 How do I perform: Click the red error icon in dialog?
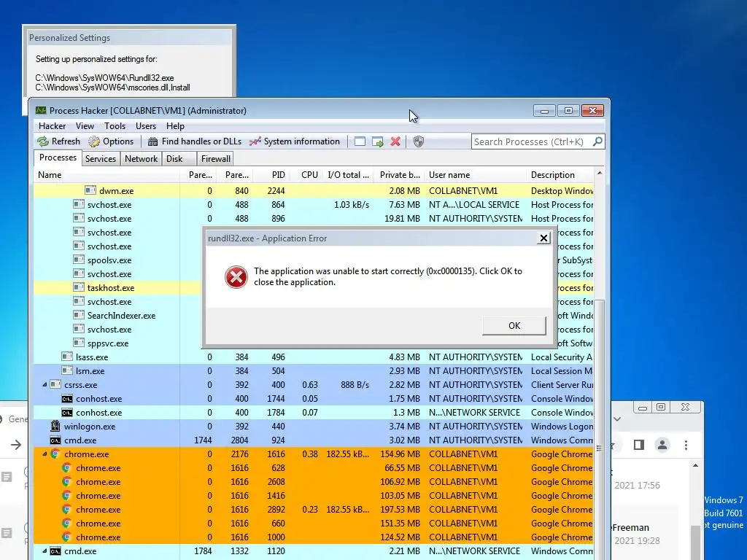click(236, 276)
